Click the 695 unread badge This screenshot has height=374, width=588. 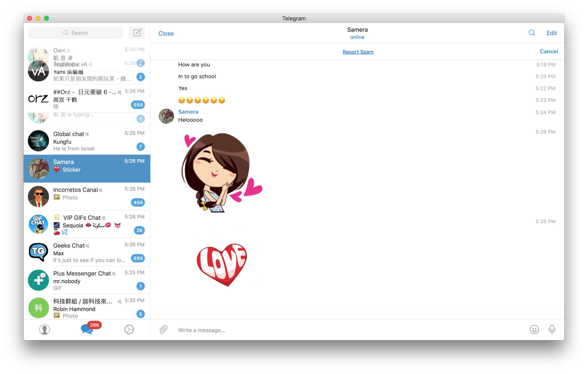(138, 258)
